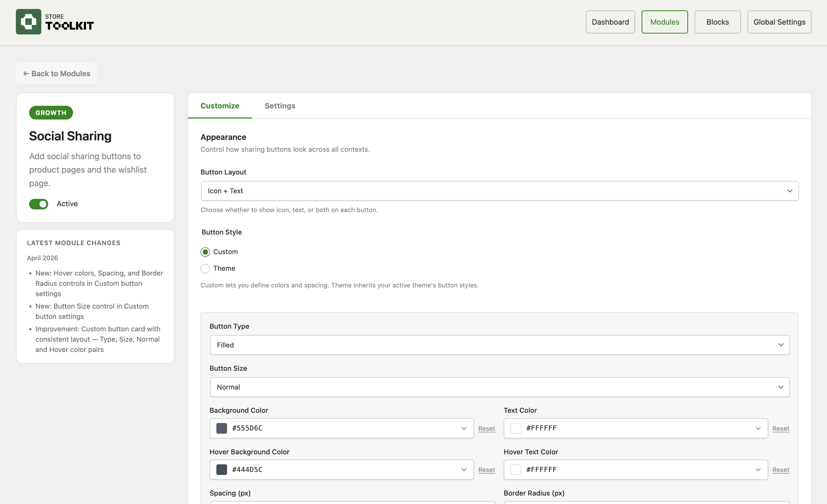Select the Custom button style radio
Image resolution: width=827 pixels, height=504 pixels.
205,252
